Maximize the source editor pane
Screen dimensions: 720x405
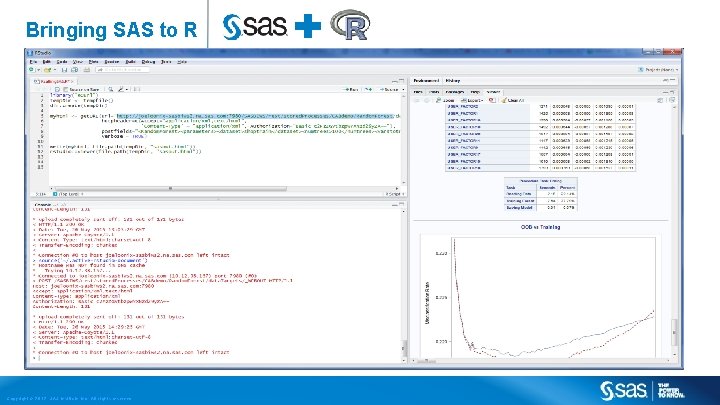pos(401,81)
